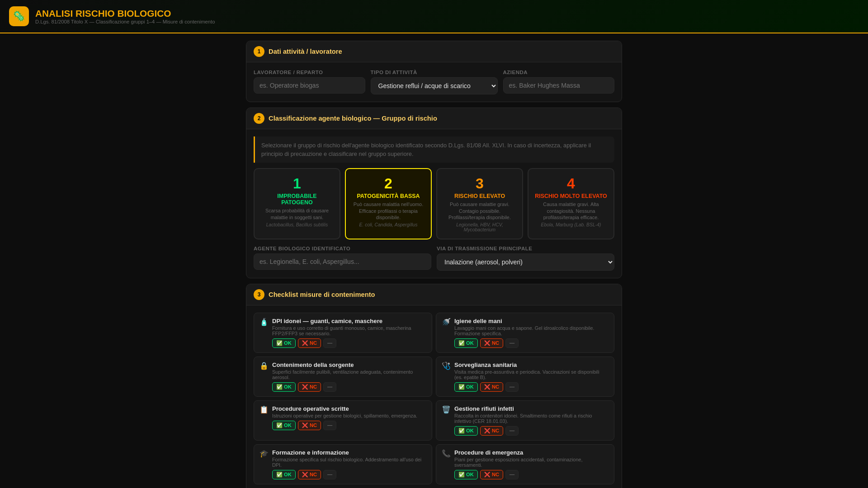Click the Classificazione agente biologico section title

pos(353,118)
